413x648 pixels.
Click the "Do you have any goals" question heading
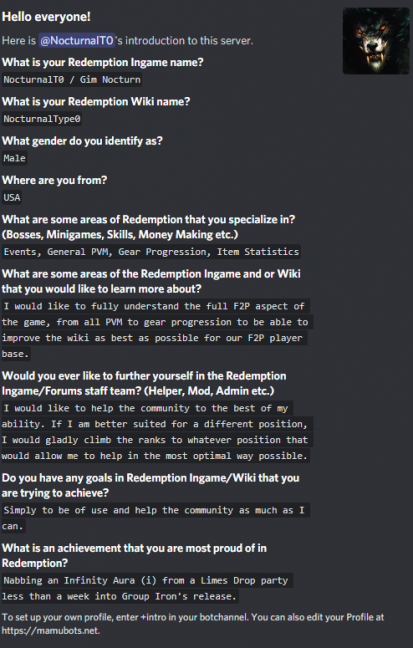(150, 486)
